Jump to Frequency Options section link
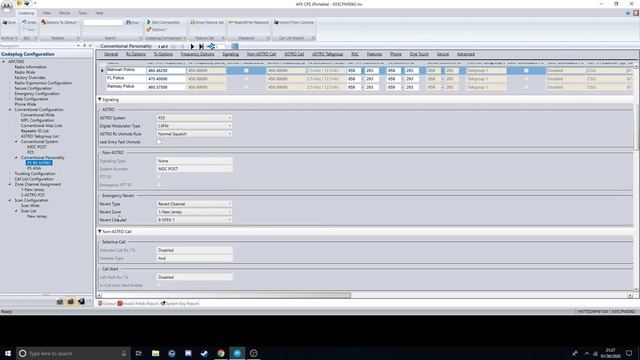 point(197,54)
